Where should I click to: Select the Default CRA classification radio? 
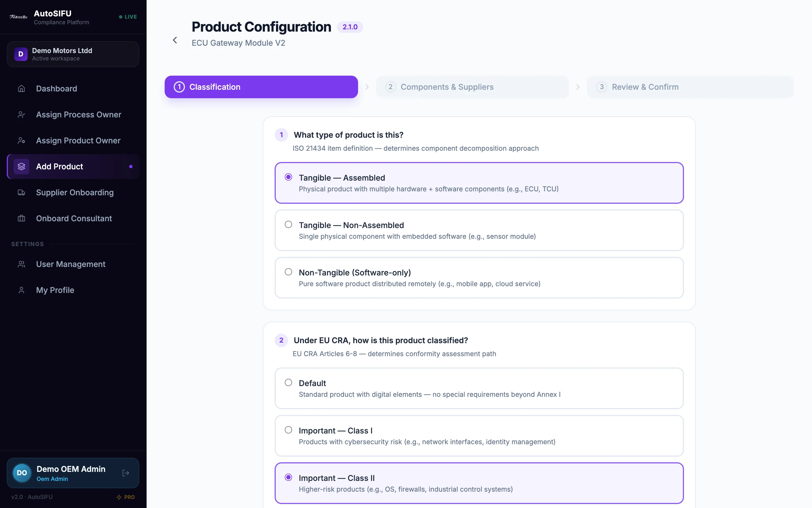288,382
